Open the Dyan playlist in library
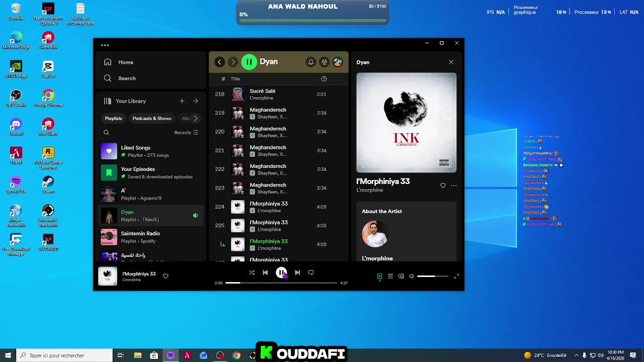644x362 pixels. (x=150, y=216)
